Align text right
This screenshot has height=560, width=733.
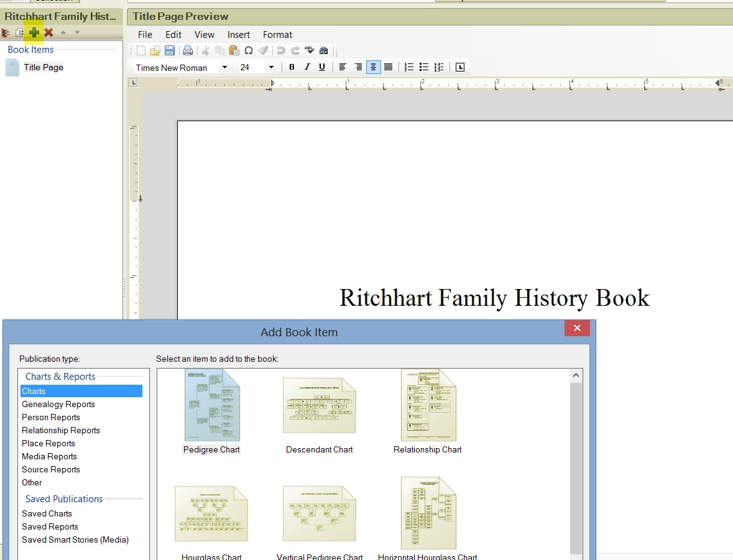(x=358, y=67)
